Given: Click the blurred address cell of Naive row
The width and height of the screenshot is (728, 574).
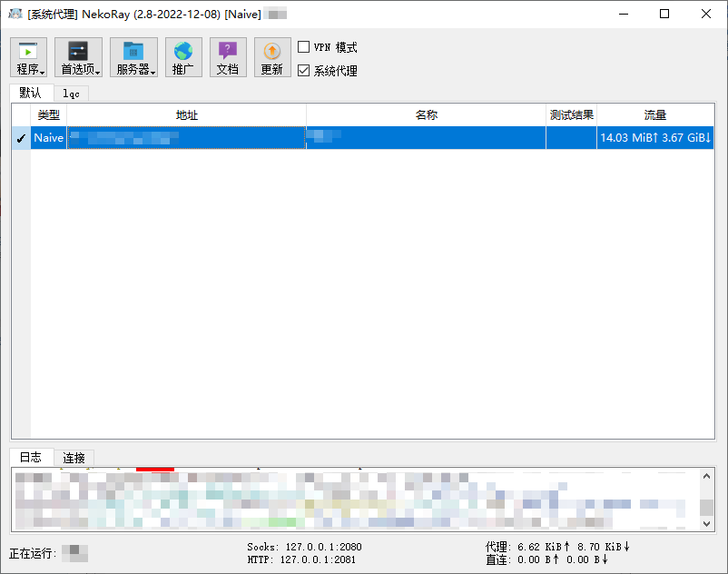Looking at the screenshot, I should [x=187, y=137].
